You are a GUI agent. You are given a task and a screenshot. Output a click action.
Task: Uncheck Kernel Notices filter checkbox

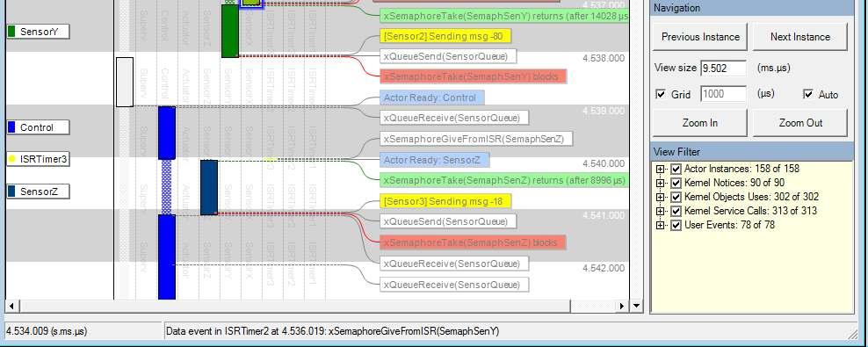pos(676,183)
